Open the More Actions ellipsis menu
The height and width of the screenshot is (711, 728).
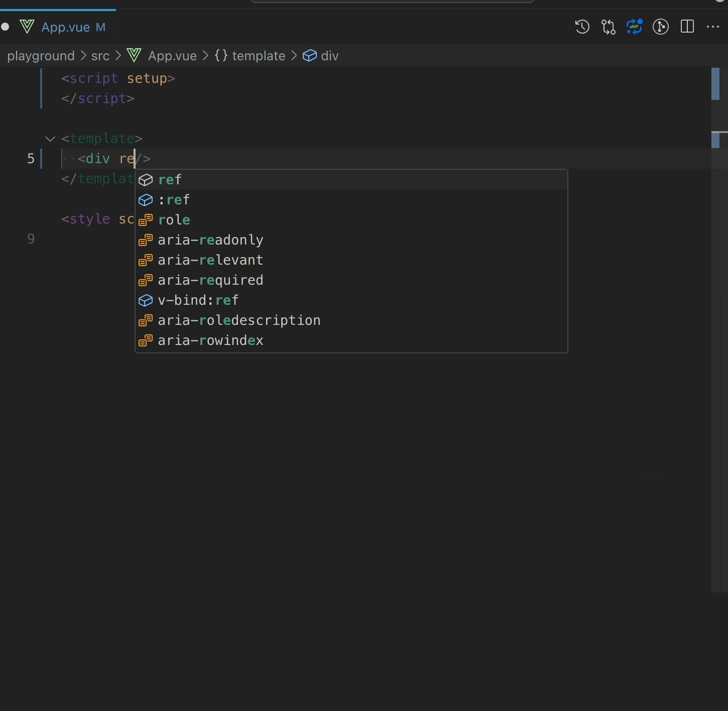pyautogui.click(x=712, y=27)
